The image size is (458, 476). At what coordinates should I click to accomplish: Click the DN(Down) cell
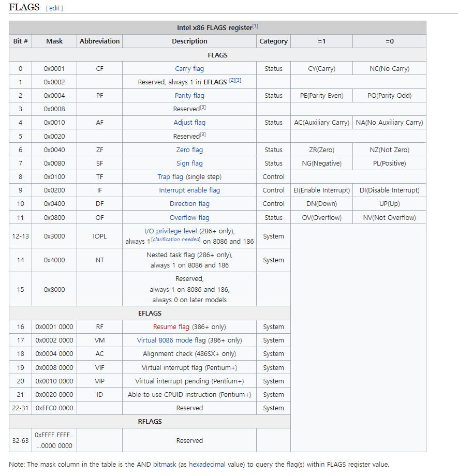321,204
